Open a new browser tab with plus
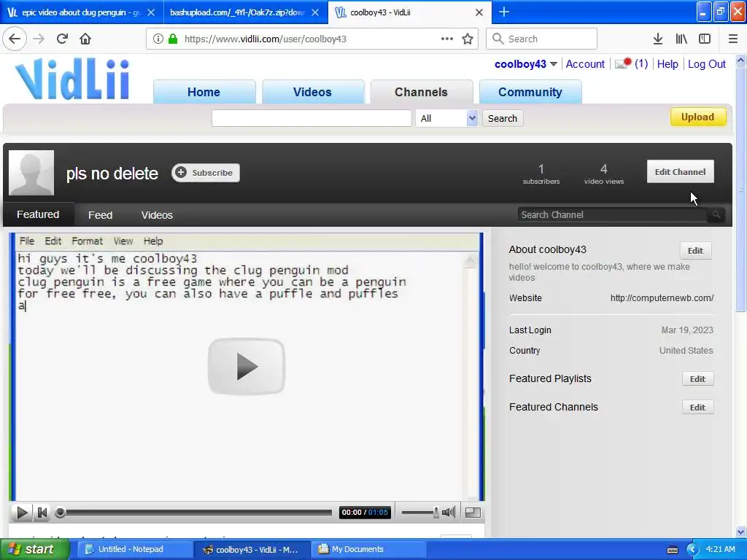Viewport: 747px width, 560px height. coord(503,12)
